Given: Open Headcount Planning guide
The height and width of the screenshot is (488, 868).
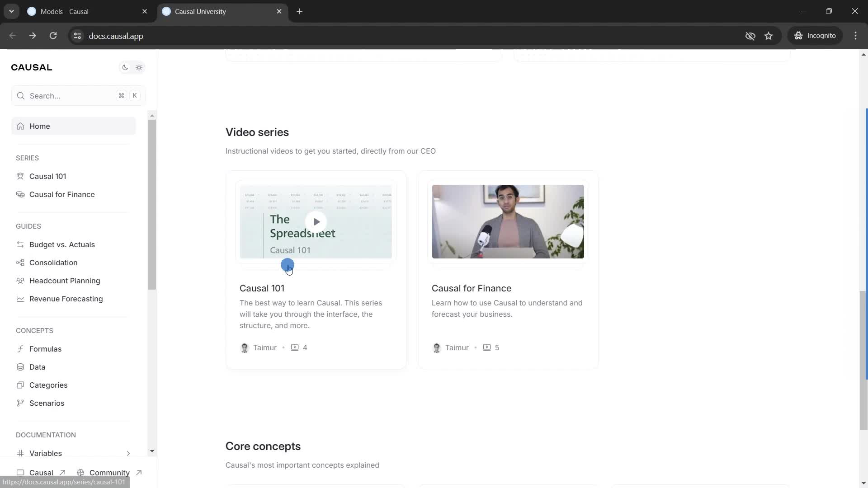Looking at the screenshot, I should click(x=64, y=281).
